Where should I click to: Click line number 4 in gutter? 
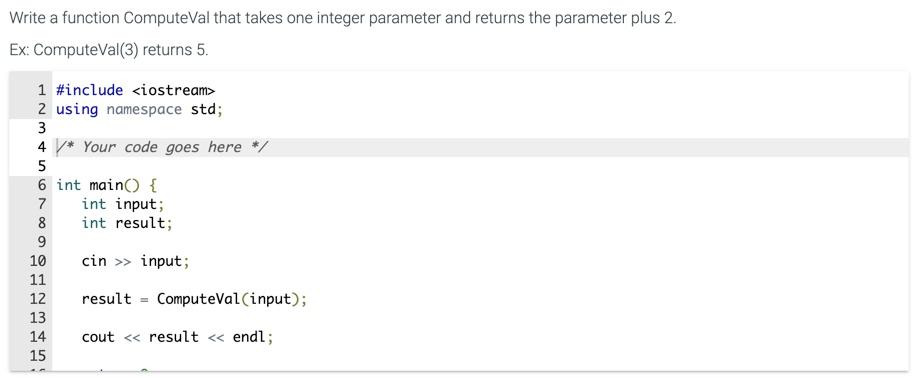(41, 147)
